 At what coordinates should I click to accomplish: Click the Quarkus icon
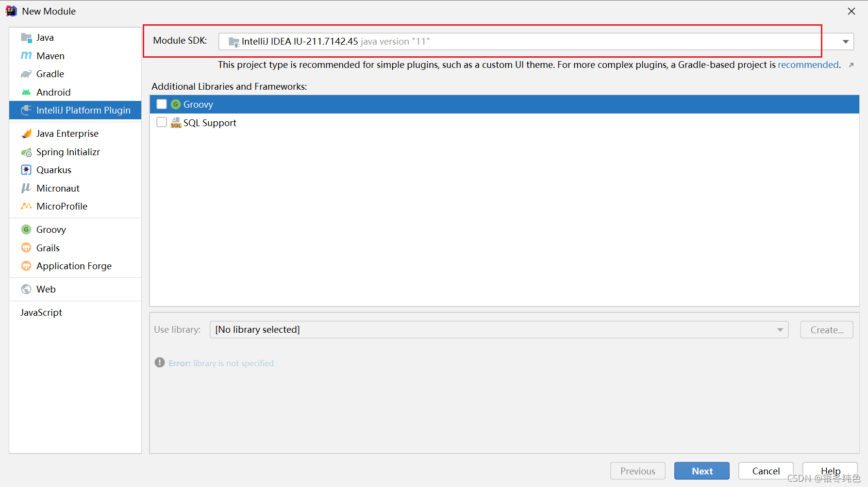(26, 170)
